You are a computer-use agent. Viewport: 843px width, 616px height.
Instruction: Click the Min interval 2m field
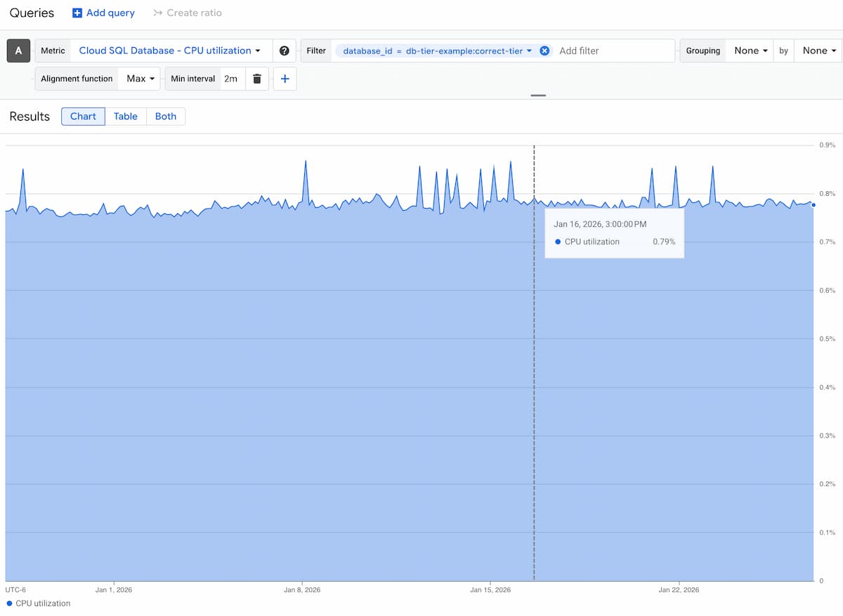(x=230, y=79)
